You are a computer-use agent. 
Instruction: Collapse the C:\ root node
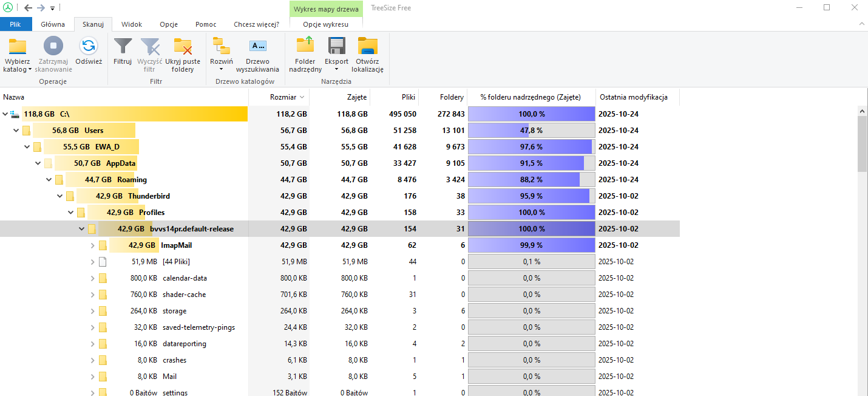click(5, 114)
